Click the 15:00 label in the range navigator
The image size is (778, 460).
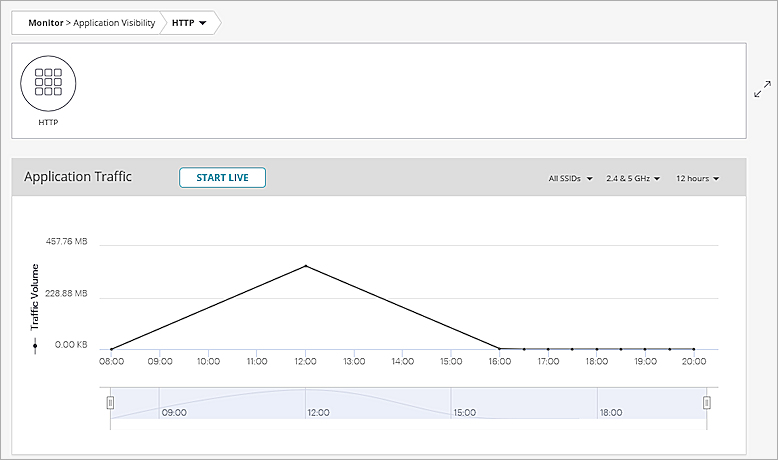[x=464, y=413]
